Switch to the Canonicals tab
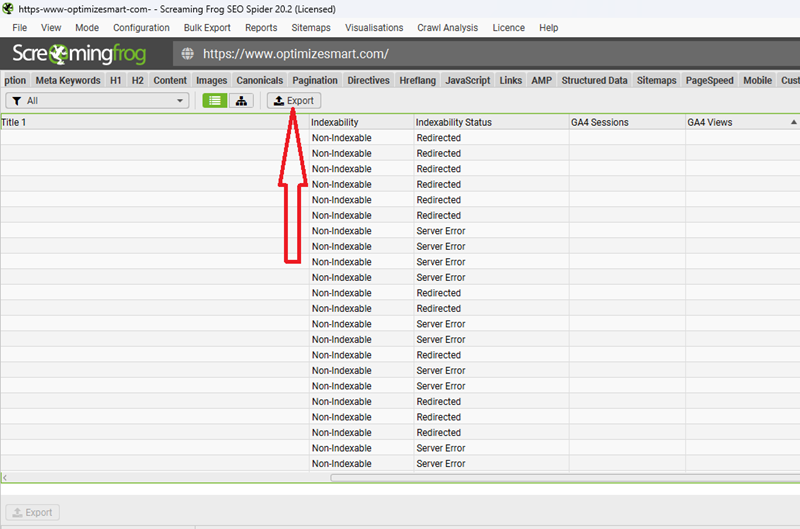Viewport: 800px width, 529px height. 259,80
